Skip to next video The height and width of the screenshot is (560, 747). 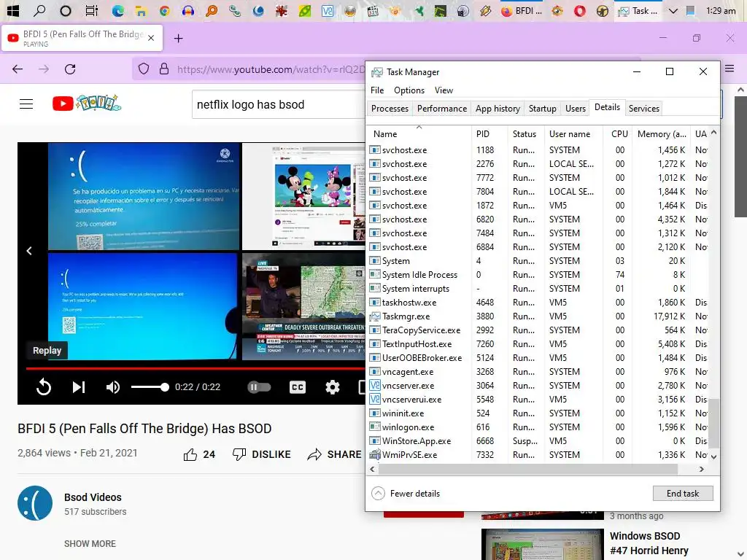pyautogui.click(x=79, y=387)
